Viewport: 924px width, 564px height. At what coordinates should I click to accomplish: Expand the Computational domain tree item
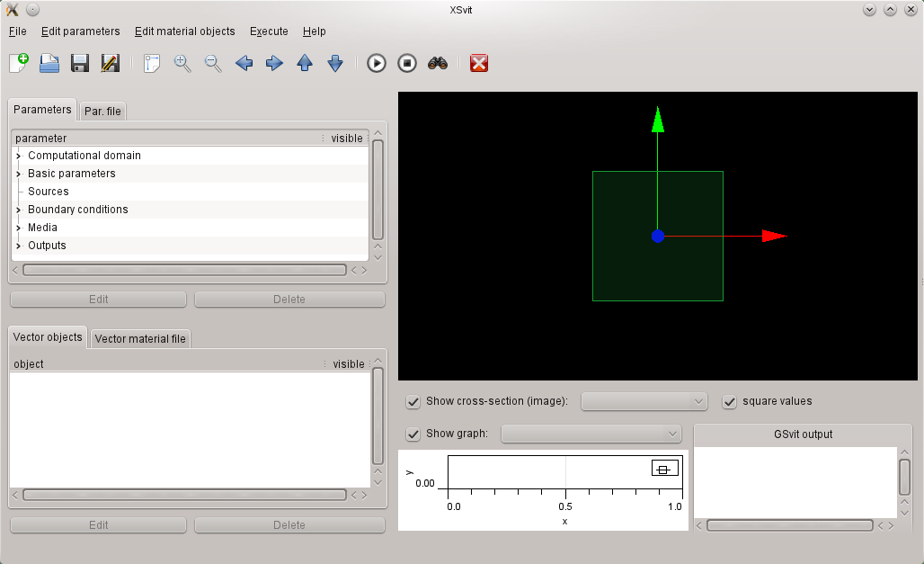tap(18, 156)
